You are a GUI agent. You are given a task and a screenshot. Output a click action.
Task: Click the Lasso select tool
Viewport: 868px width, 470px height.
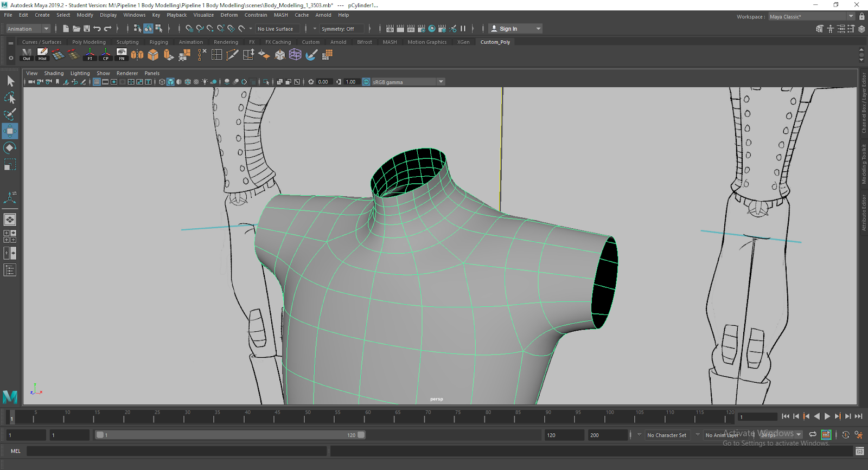tap(10, 98)
